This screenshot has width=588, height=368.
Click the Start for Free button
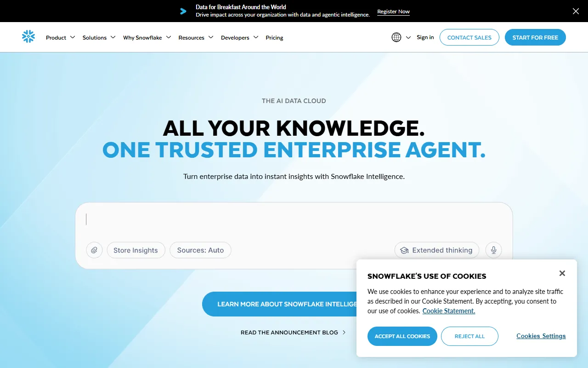pyautogui.click(x=535, y=37)
